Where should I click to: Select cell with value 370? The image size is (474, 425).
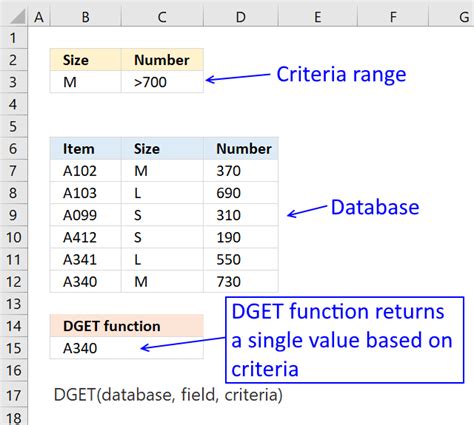click(241, 171)
